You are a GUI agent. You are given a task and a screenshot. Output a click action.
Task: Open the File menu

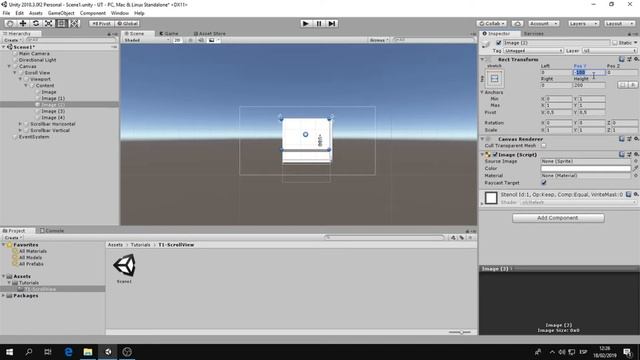[x=7, y=13]
